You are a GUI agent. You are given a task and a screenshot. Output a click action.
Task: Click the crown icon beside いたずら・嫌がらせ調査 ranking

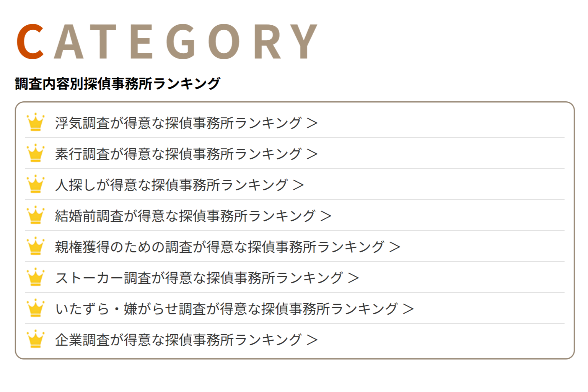click(x=36, y=308)
